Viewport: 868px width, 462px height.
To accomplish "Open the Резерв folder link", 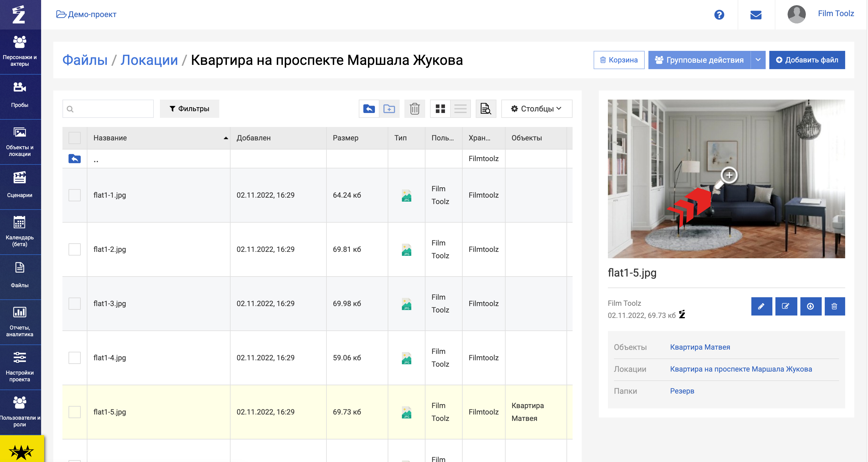I will (x=682, y=391).
